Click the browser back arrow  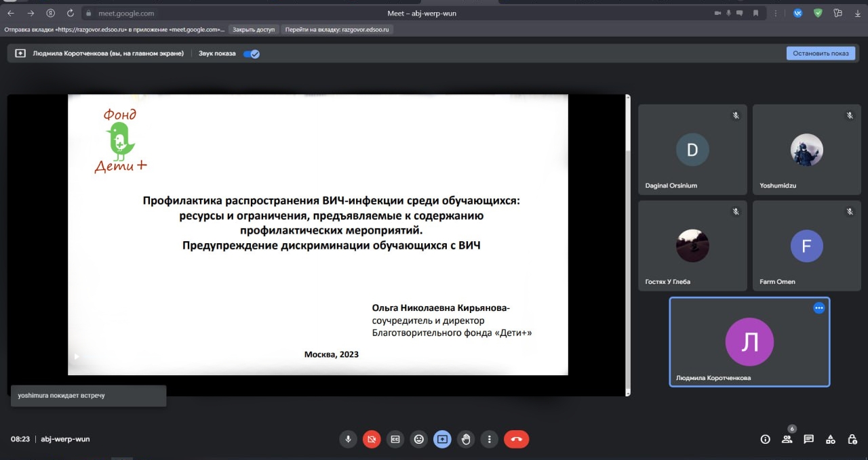[10, 13]
